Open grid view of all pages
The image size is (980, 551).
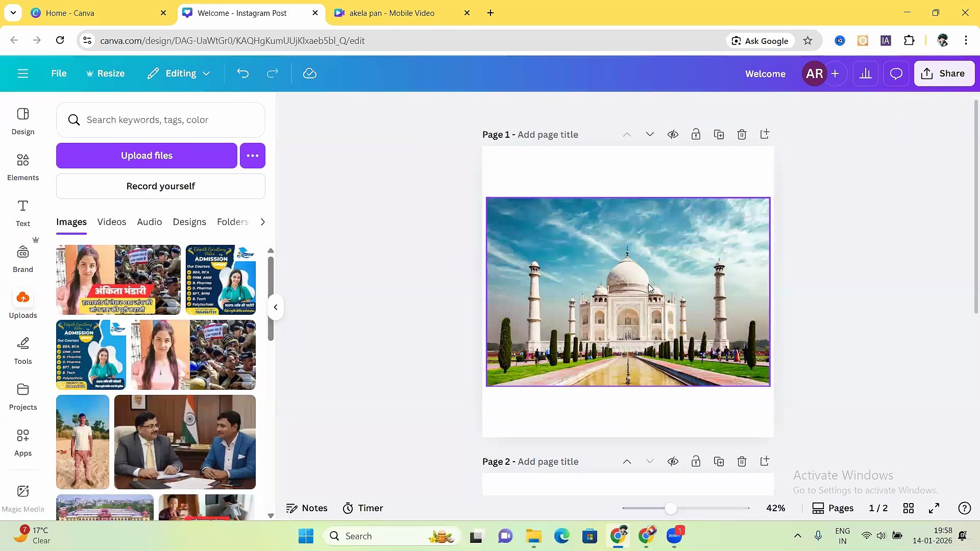point(909,508)
